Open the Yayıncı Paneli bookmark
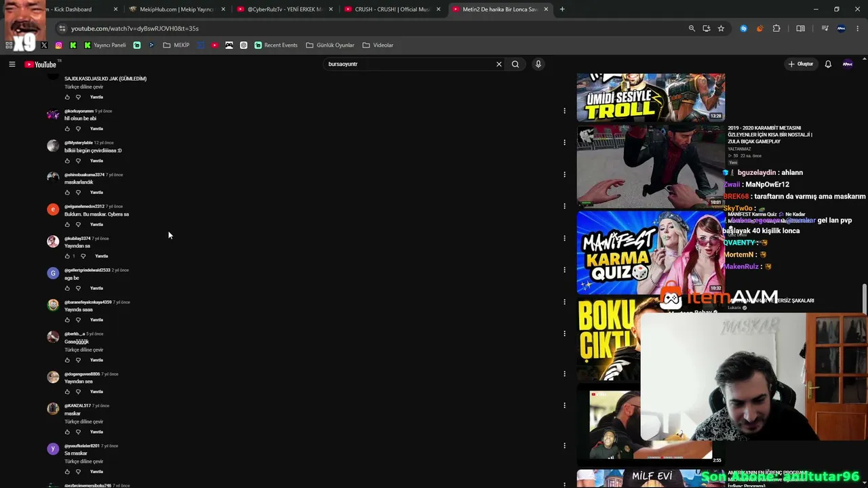Image resolution: width=868 pixels, height=488 pixels. tap(105, 45)
